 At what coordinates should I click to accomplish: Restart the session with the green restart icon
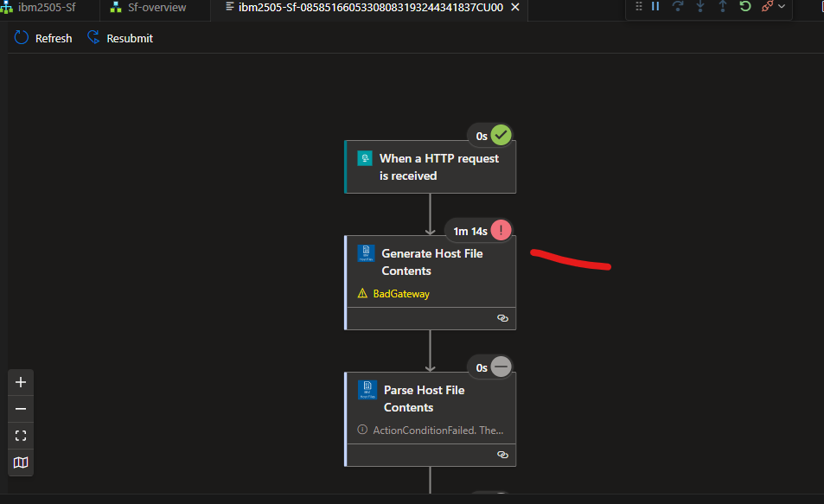[744, 6]
